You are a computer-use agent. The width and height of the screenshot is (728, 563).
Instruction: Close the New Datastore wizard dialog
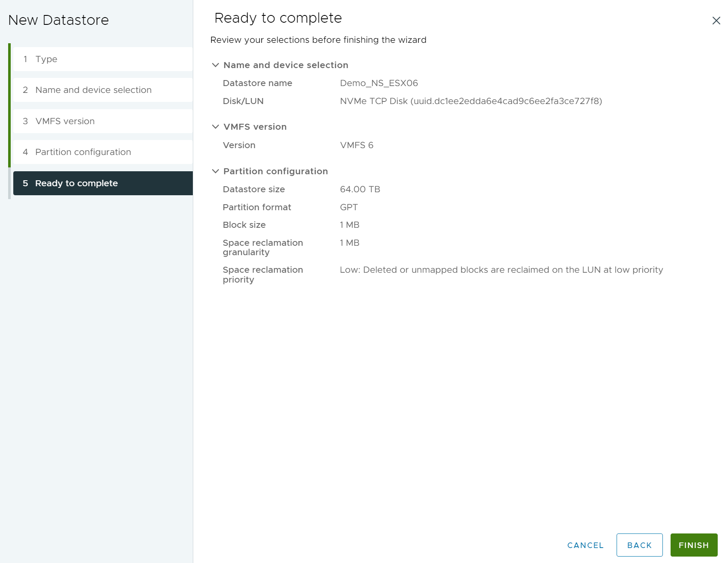716,21
